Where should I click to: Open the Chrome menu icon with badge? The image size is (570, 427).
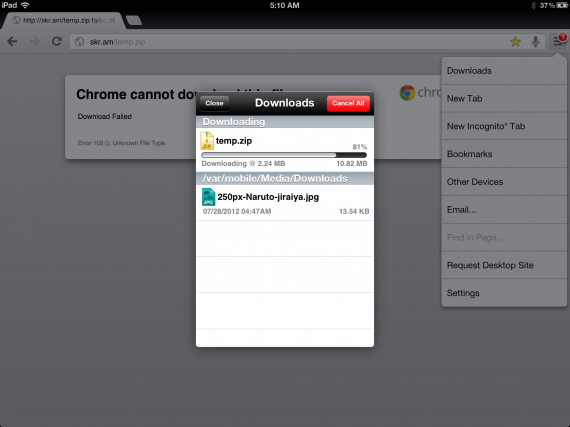coord(558,41)
